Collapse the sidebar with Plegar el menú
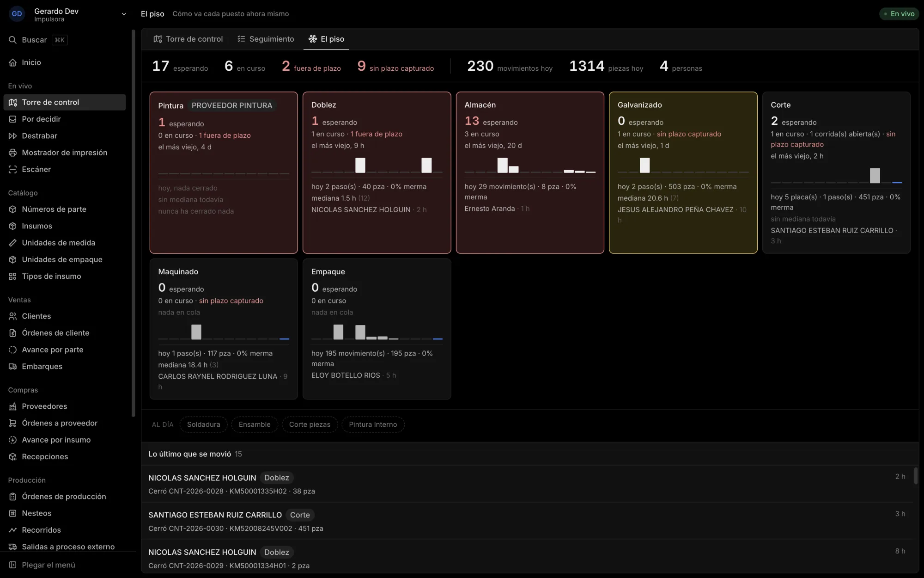Image resolution: width=924 pixels, height=578 pixels. pyautogui.click(x=42, y=565)
